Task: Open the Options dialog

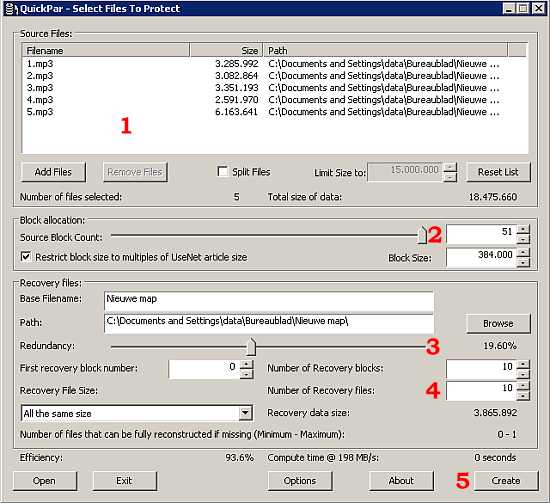Action: 300,481
